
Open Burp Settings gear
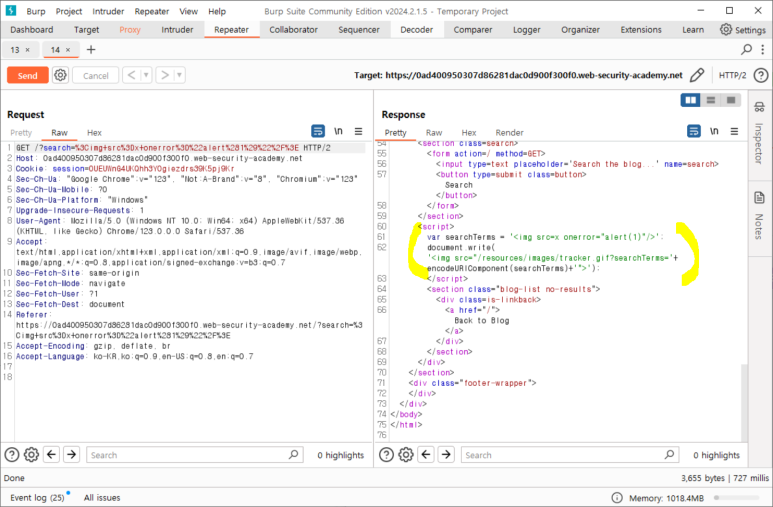(x=742, y=30)
